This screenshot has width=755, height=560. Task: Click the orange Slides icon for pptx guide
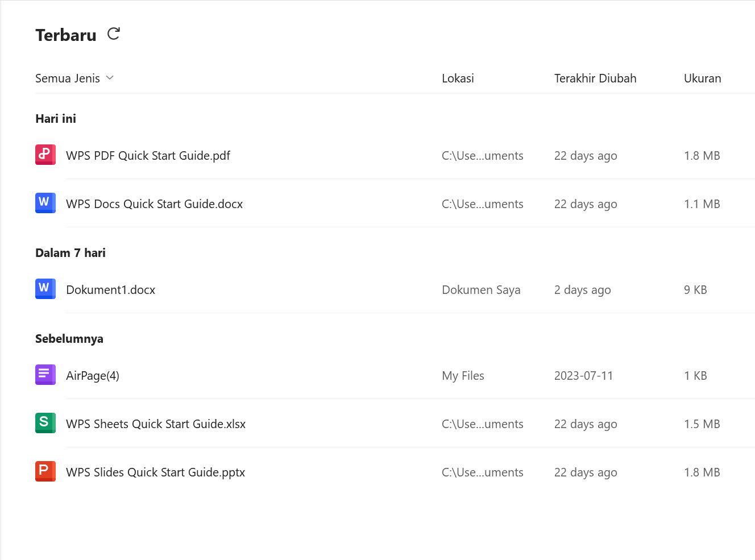click(x=45, y=471)
